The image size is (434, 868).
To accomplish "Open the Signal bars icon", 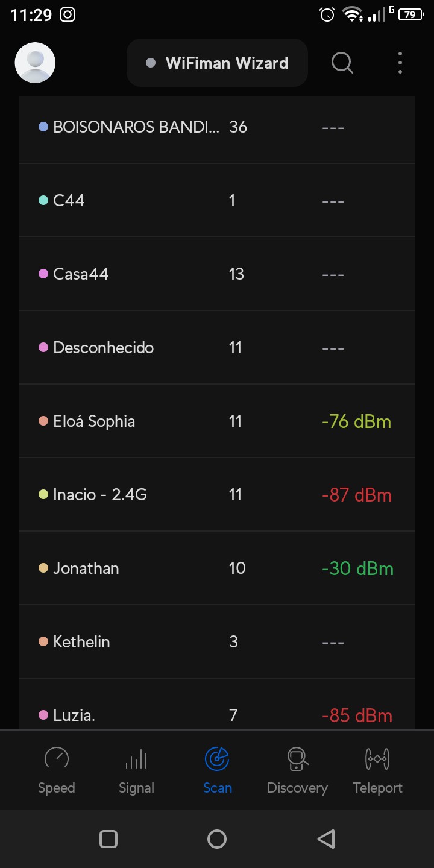I will tap(136, 759).
